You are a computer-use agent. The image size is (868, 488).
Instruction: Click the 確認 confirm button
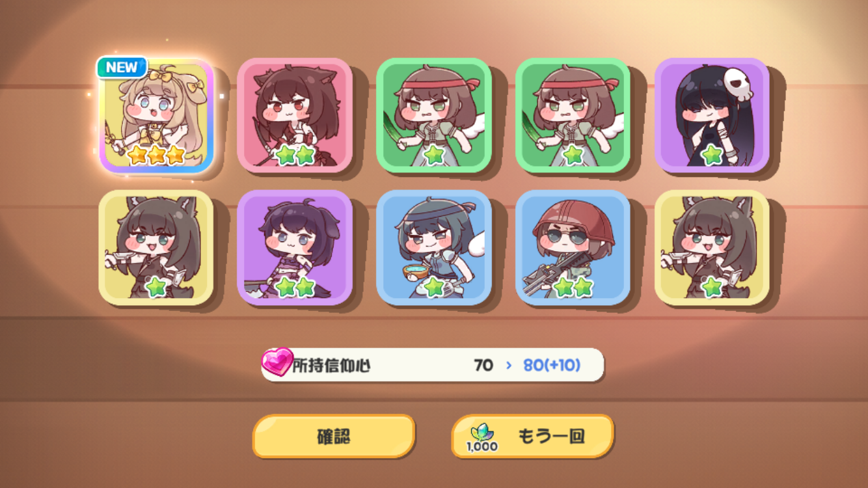point(334,436)
